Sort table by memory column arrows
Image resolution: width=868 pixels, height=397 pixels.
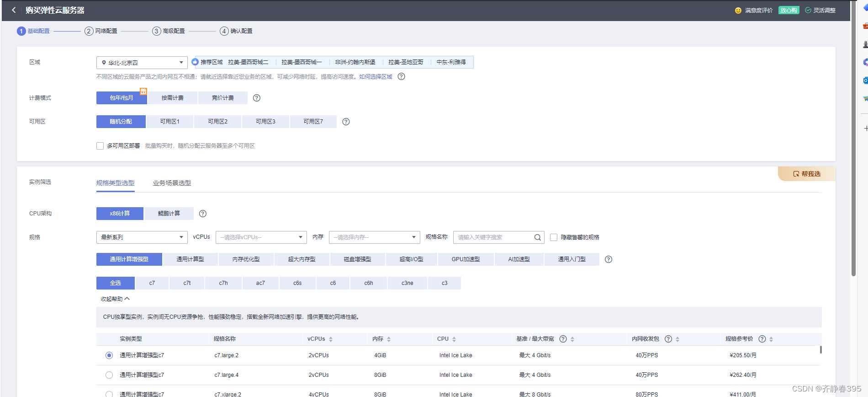[389, 339]
